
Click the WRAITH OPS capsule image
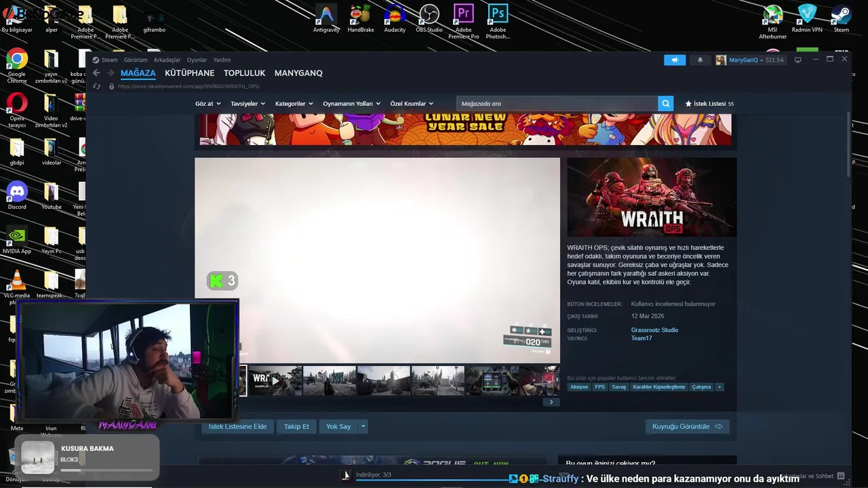point(652,197)
